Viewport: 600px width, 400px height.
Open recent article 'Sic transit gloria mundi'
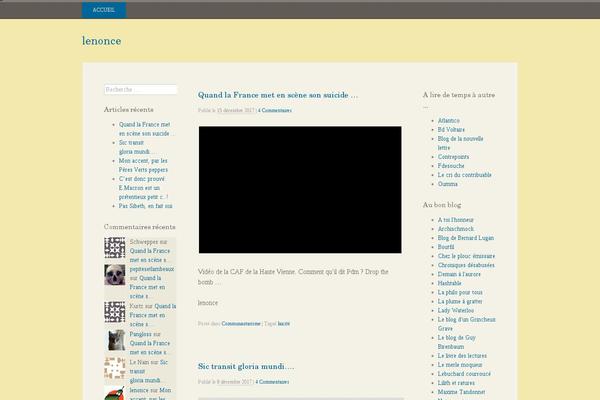click(x=134, y=147)
